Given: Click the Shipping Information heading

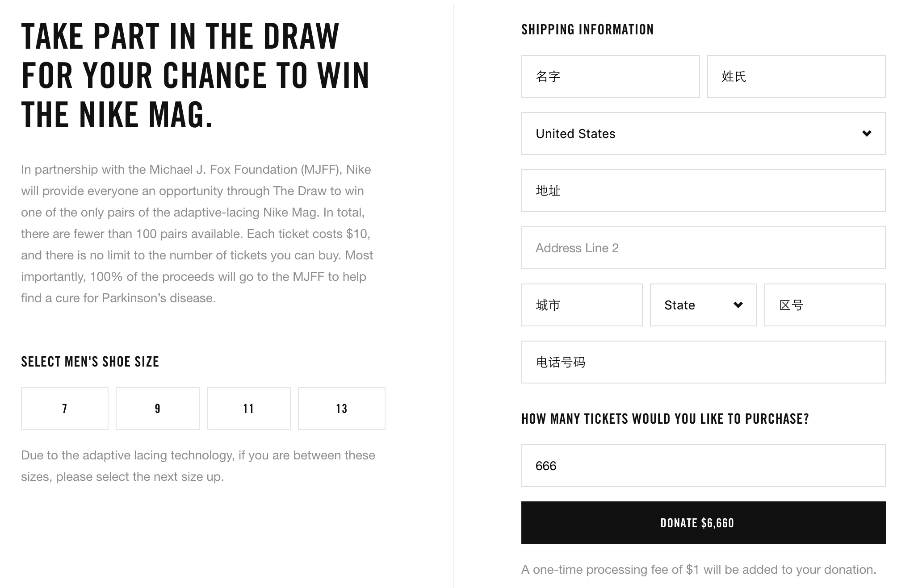Looking at the screenshot, I should (x=587, y=30).
